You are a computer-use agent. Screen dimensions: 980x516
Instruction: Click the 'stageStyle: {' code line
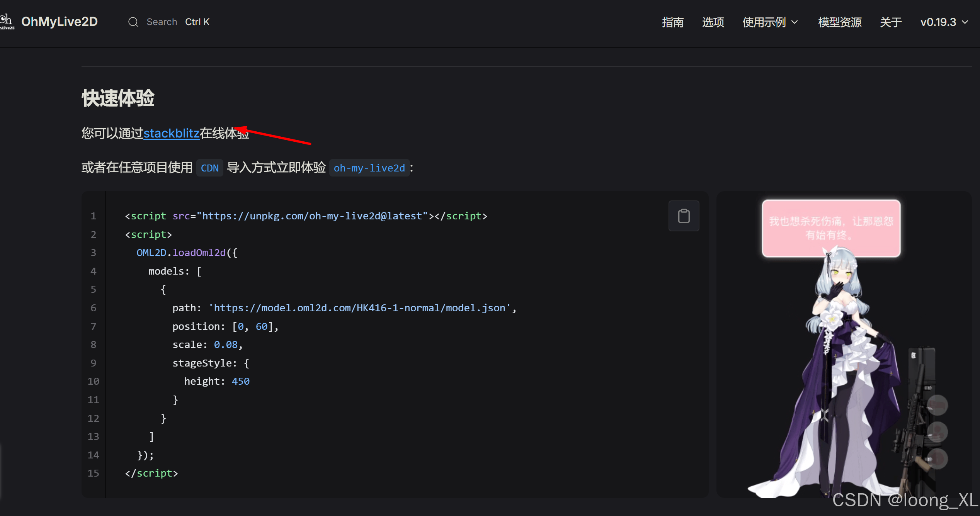coord(211,363)
